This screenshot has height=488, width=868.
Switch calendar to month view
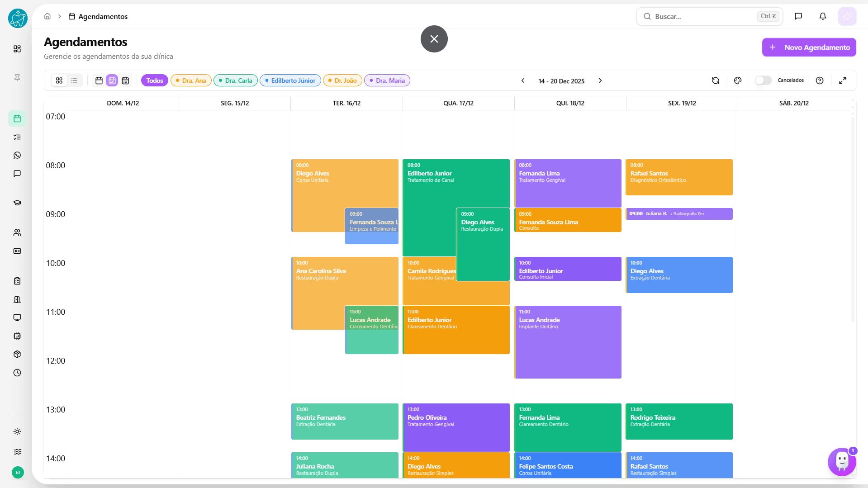(125, 80)
